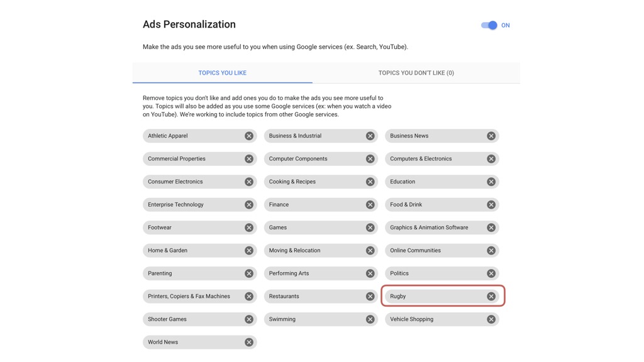Delete Printers, Copiers & Fax Machines topic
Image resolution: width=644 pixels, height=362 pixels.
pos(249,297)
